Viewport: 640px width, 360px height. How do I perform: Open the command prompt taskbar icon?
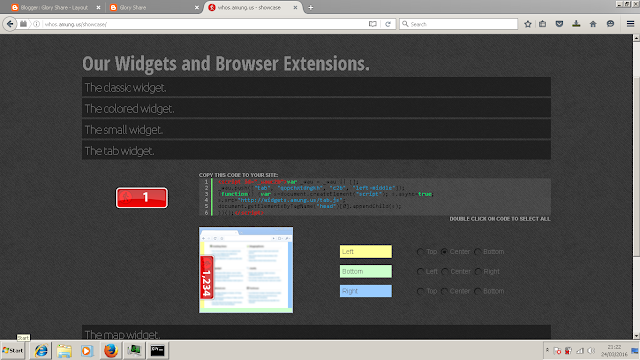click(158, 351)
